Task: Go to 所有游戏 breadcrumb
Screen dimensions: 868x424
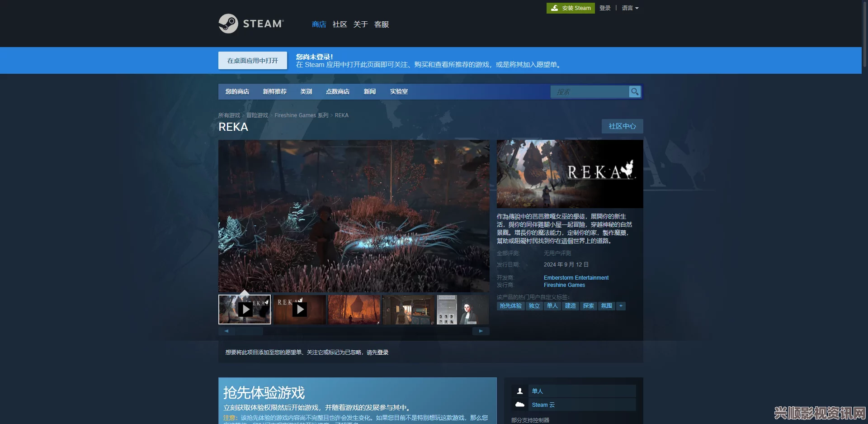Action: [229, 115]
